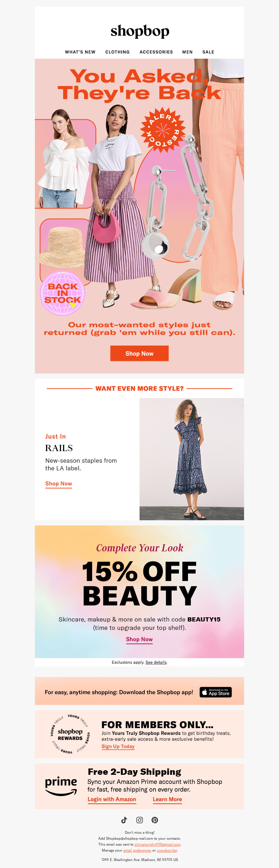This screenshot has height=868, width=279.
Task: Open the What's New menu item
Action: [80, 52]
